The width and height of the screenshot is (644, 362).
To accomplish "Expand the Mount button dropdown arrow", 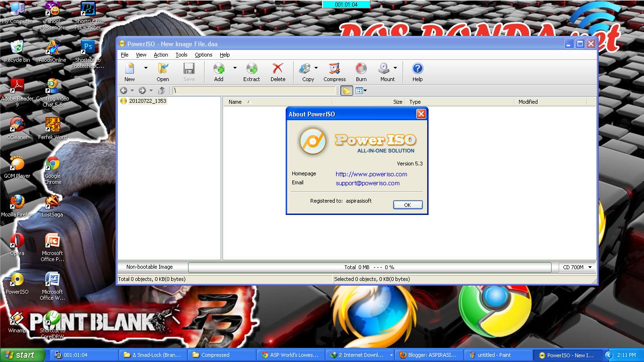I will click(395, 68).
